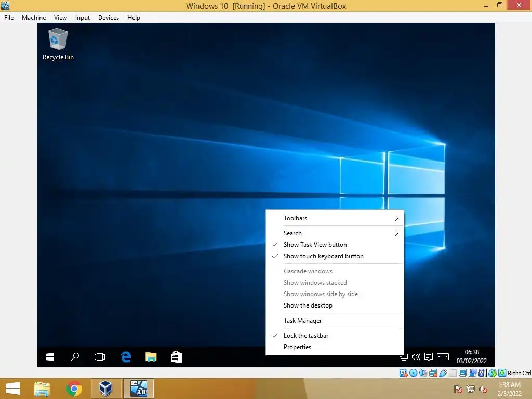Click the Right Ctrl host key label

tap(519, 373)
